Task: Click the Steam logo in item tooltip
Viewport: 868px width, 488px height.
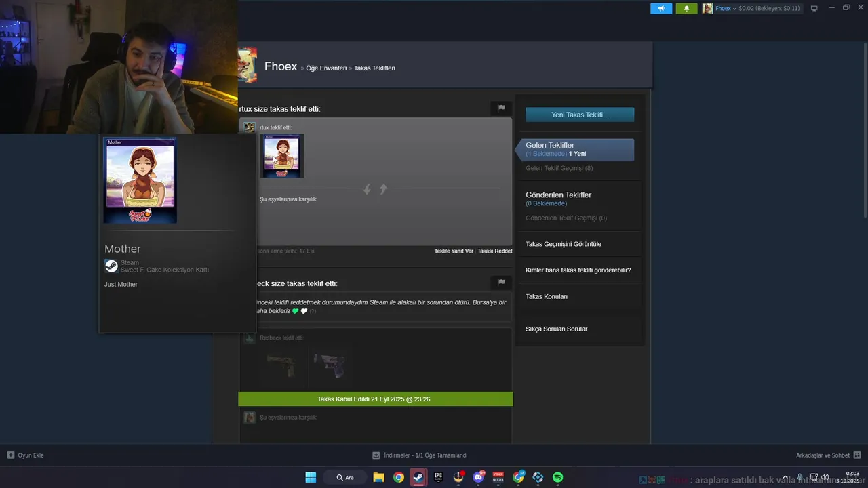Action: (111, 266)
